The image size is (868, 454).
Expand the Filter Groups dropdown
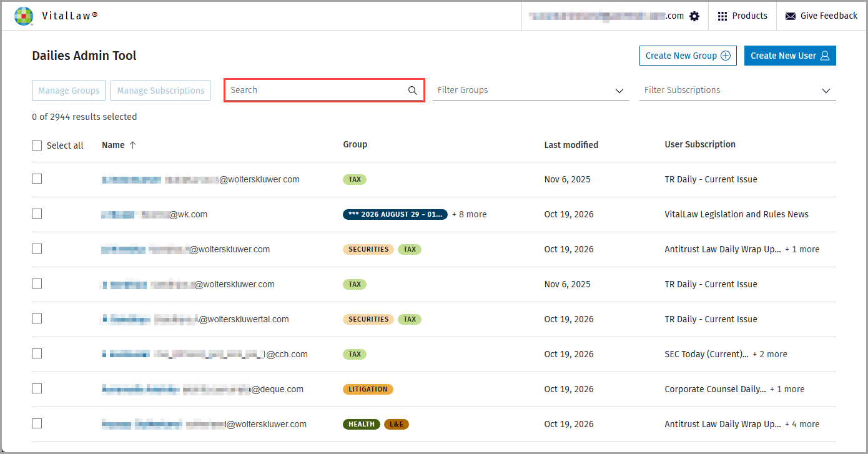[x=531, y=91]
